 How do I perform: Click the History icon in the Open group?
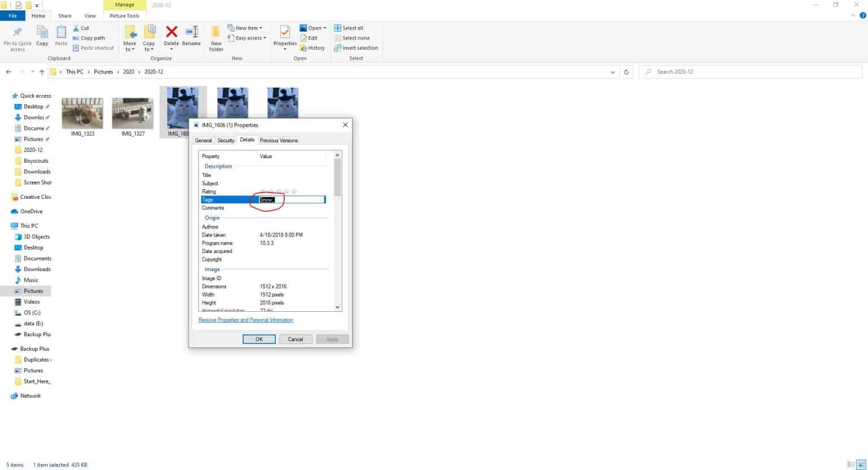[x=313, y=48]
